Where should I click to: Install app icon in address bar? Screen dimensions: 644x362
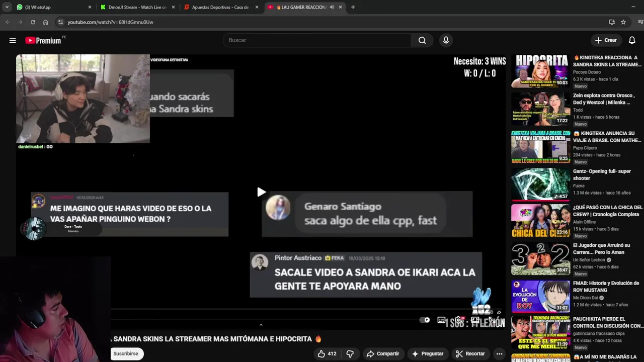(612, 22)
